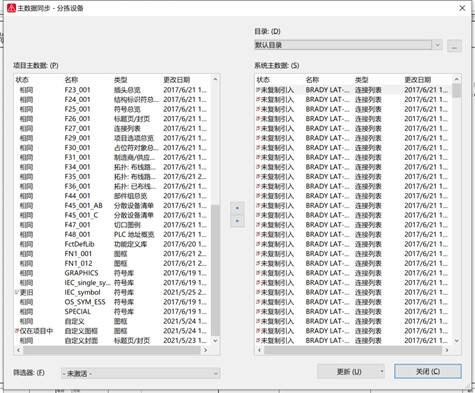Select the 自定义封面 标题页/封页 row
Image resolution: width=475 pixels, height=393 pixels.
tap(113, 341)
